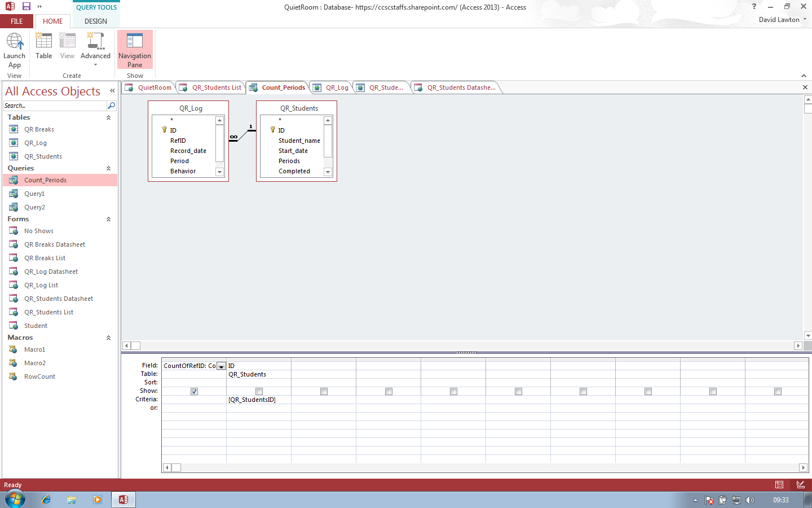Select RefID field in QR_Log table
This screenshot has height=508, width=812.
(x=178, y=141)
